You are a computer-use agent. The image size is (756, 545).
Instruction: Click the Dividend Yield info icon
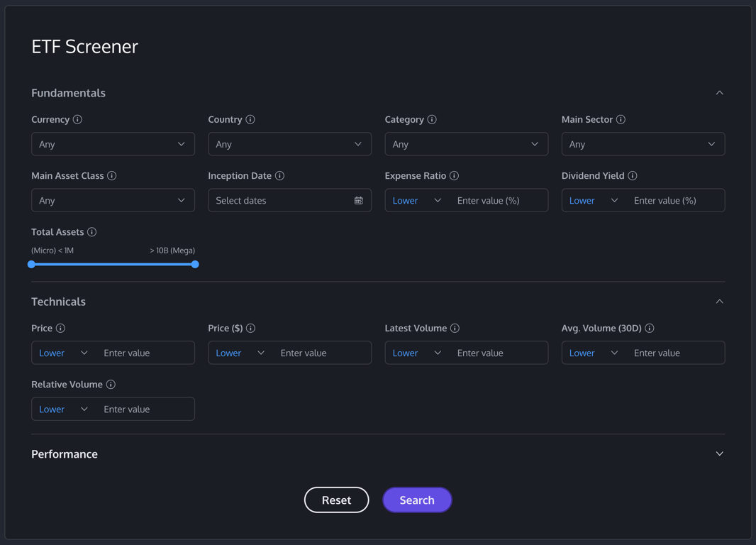coord(633,175)
